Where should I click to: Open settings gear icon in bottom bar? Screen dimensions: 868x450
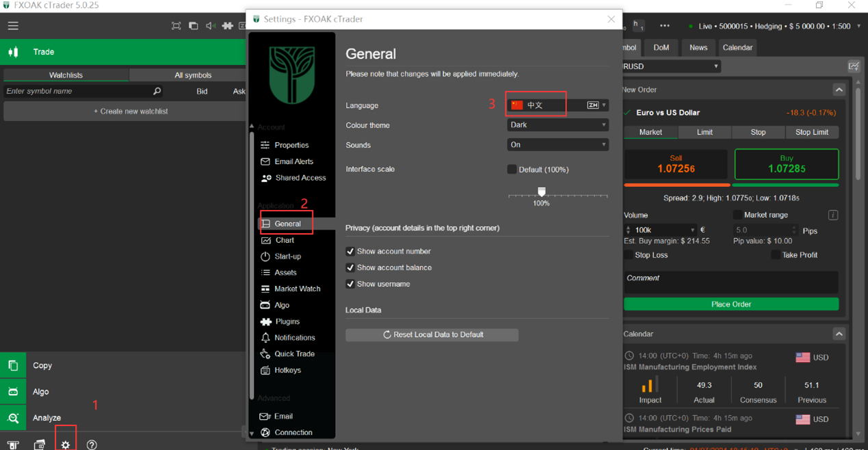tap(66, 445)
